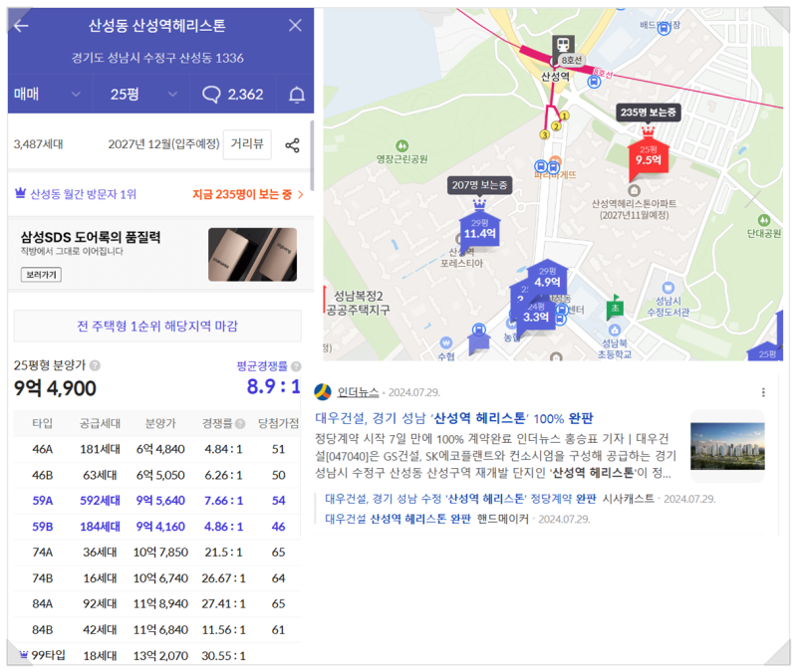Select the 59B type row

click(x=157, y=527)
